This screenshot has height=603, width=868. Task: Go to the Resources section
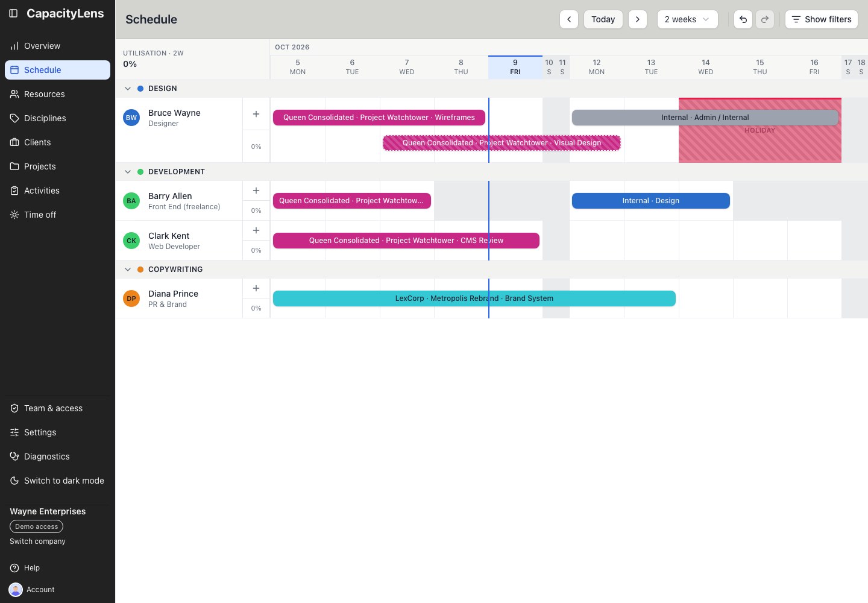[x=57, y=94]
